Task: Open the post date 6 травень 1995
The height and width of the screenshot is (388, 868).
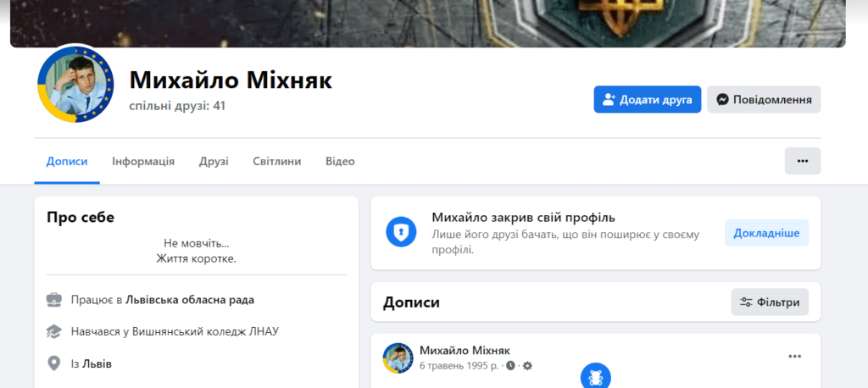Action: tap(459, 366)
